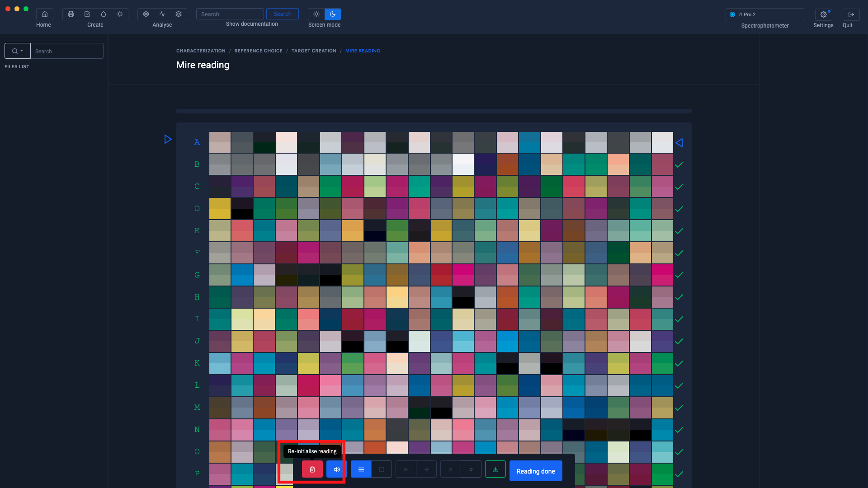The image size is (868, 488).
Task: Go to REFERENCE CHOICE breadcrumb
Action: click(x=258, y=51)
